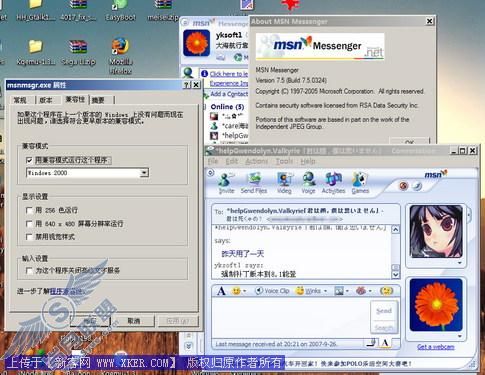This screenshot has width=485, height=375.
Task: Open the Help menu in chat window
Action: pos(308,162)
